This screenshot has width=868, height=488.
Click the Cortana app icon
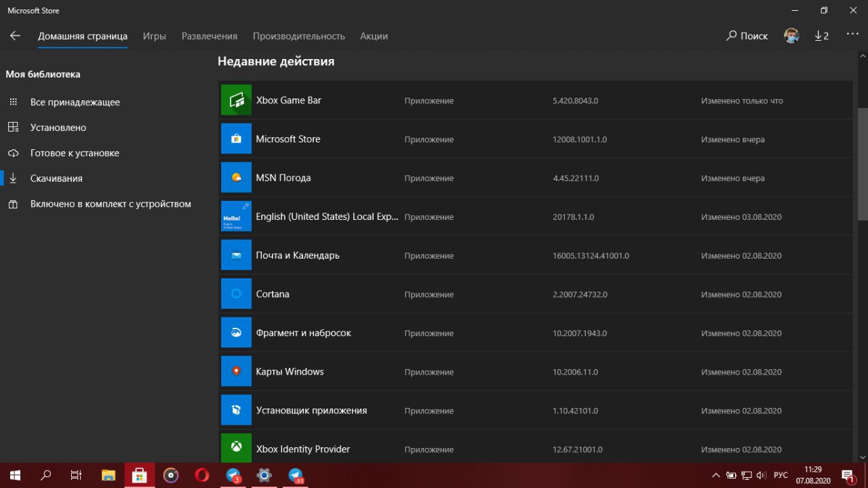tap(236, 294)
